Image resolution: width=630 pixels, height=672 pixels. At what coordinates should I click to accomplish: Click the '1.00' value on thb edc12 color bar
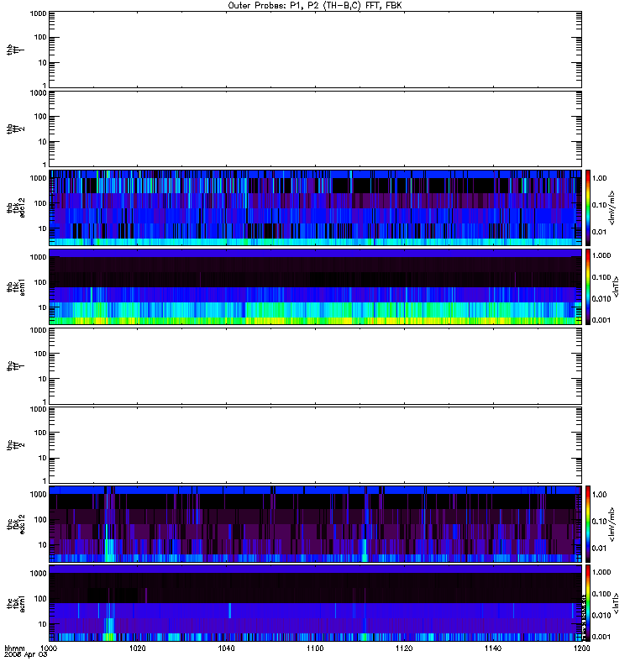tap(600, 178)
